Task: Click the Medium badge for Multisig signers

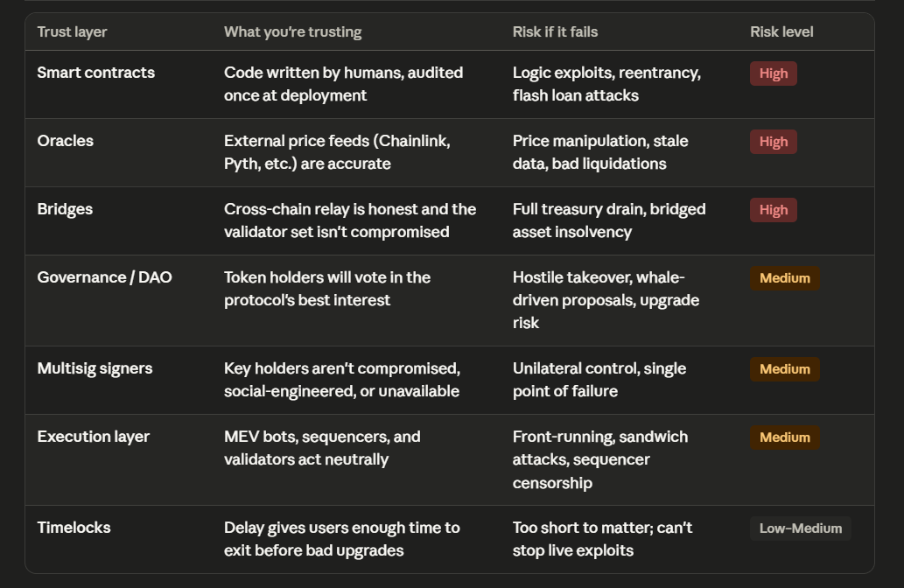Action: (784, 369)
